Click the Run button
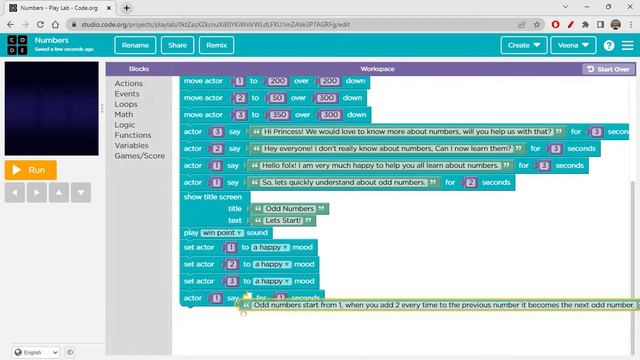This screenshot has width=640, height=360. (31, 170)
